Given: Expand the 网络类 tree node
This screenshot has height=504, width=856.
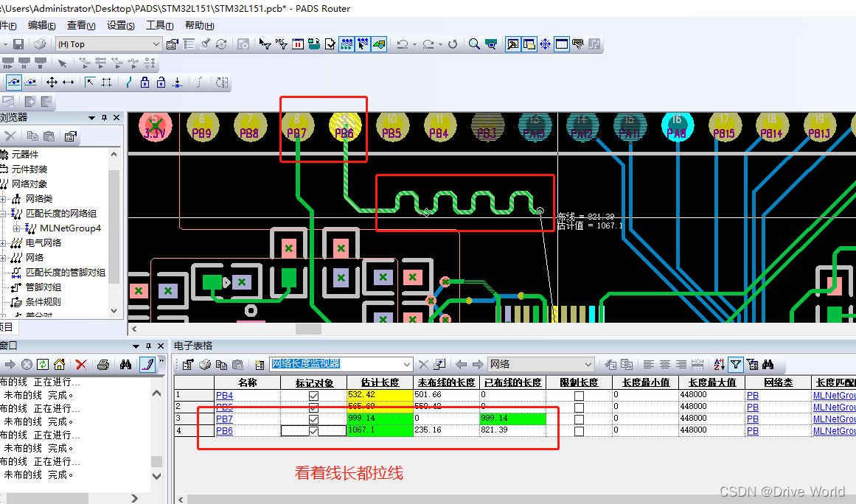Looking at the screenshot, I should tap(3, 199).
